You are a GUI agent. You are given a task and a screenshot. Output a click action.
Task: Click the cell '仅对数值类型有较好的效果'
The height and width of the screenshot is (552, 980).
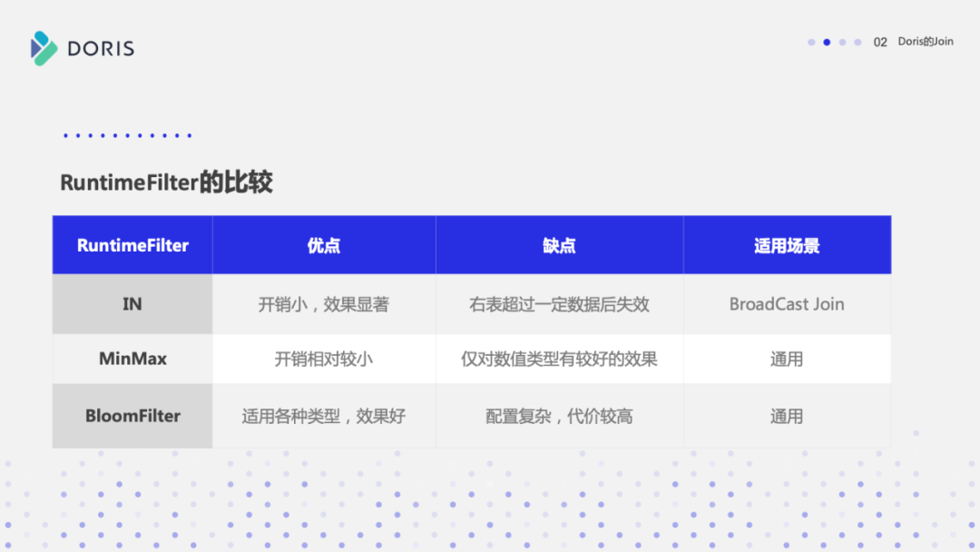559,359
